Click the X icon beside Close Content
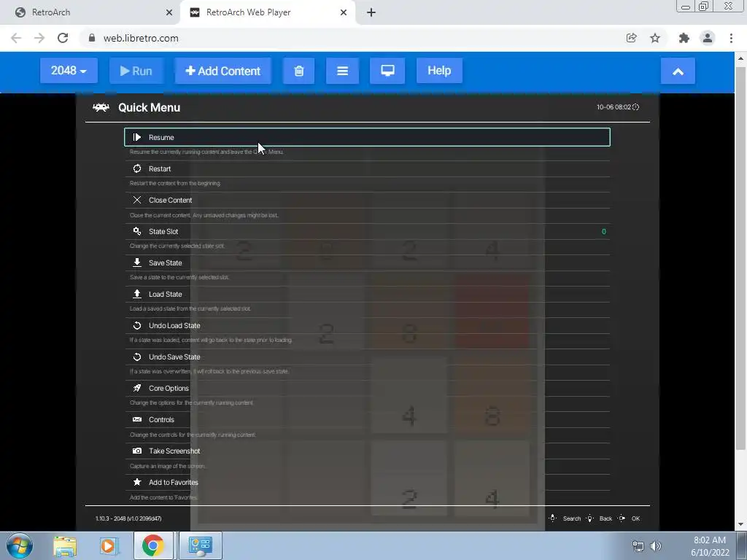Viewport: 747px width, 560px height. (136, 200)
